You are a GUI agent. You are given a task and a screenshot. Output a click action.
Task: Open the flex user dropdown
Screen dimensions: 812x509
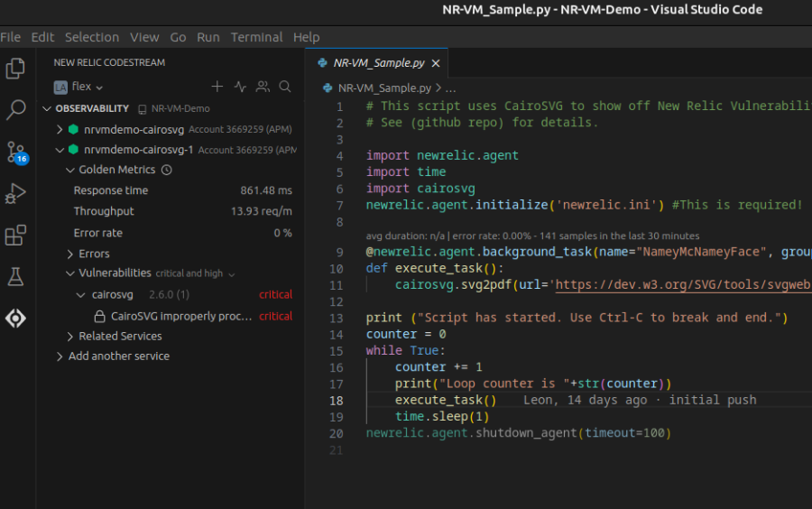[x=87, y=87]
